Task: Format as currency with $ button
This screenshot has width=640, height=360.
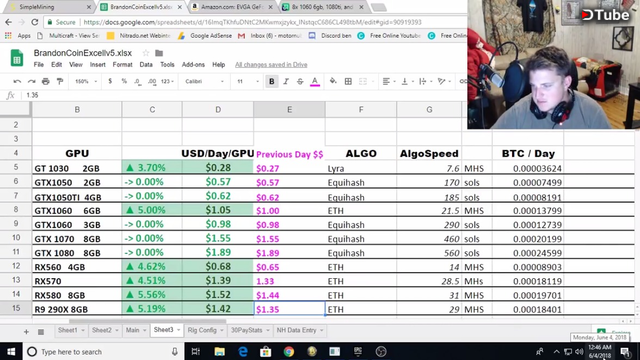Action: (x=110, y=81)
